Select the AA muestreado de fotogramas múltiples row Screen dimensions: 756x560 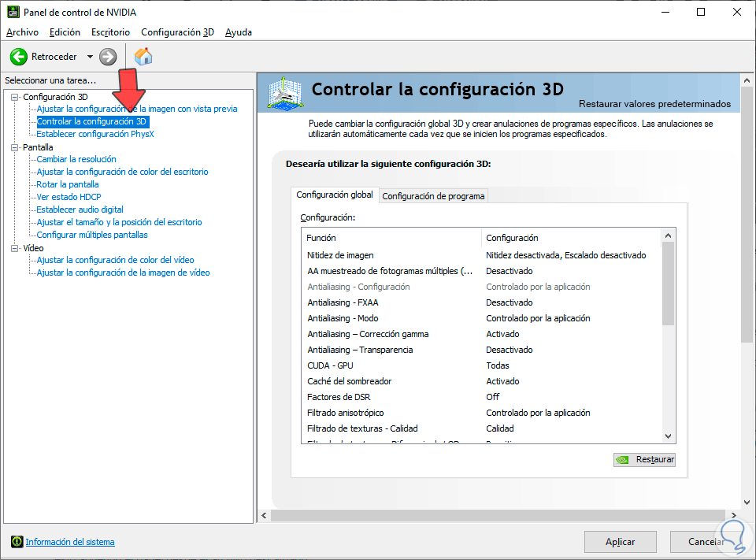coord(482,271)
